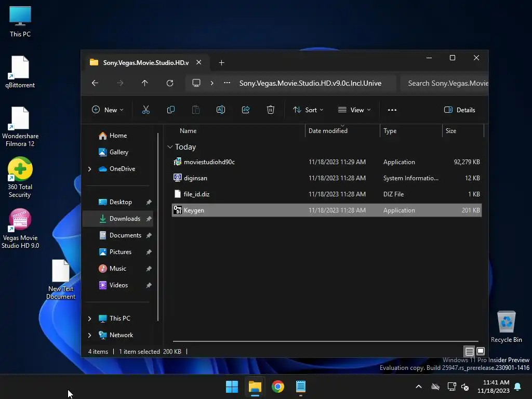Click the forward navigation arrow
This screenshot has width=532, height=399.
click(x=120, y=83)
